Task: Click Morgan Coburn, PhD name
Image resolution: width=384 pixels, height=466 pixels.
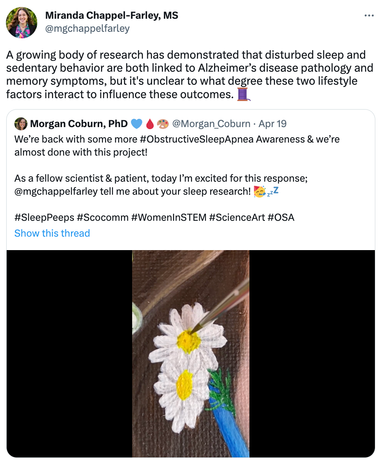Action: [79, 124]
